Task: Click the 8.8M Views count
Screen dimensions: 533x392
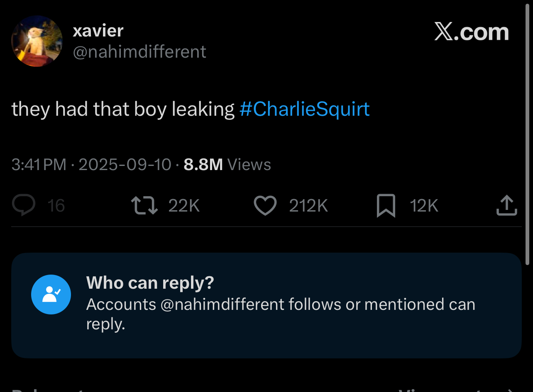Action: click(227, 165)
